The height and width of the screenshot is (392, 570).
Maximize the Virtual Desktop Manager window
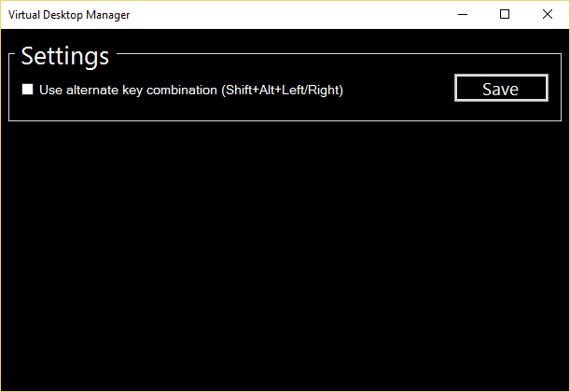coord(505,14)
